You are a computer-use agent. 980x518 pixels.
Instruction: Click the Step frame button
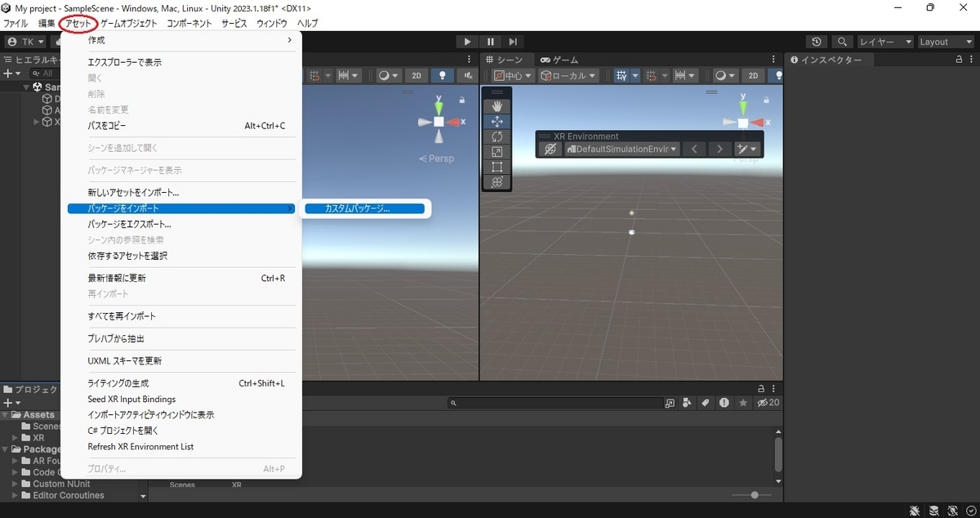(x=513, y=41)
